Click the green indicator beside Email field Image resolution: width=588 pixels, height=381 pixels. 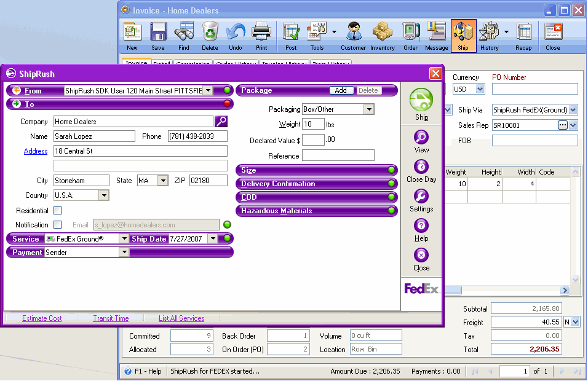227,224
